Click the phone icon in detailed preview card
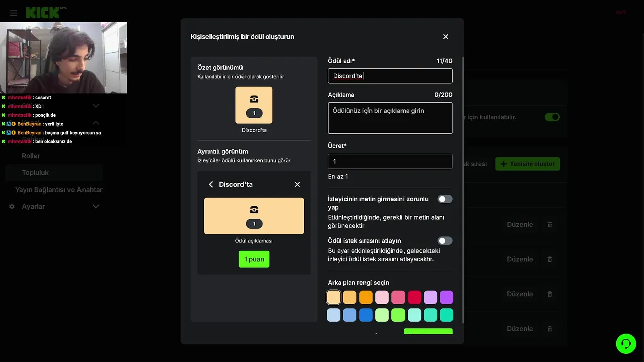The image size is (644, 362). [x=254, y=210]
